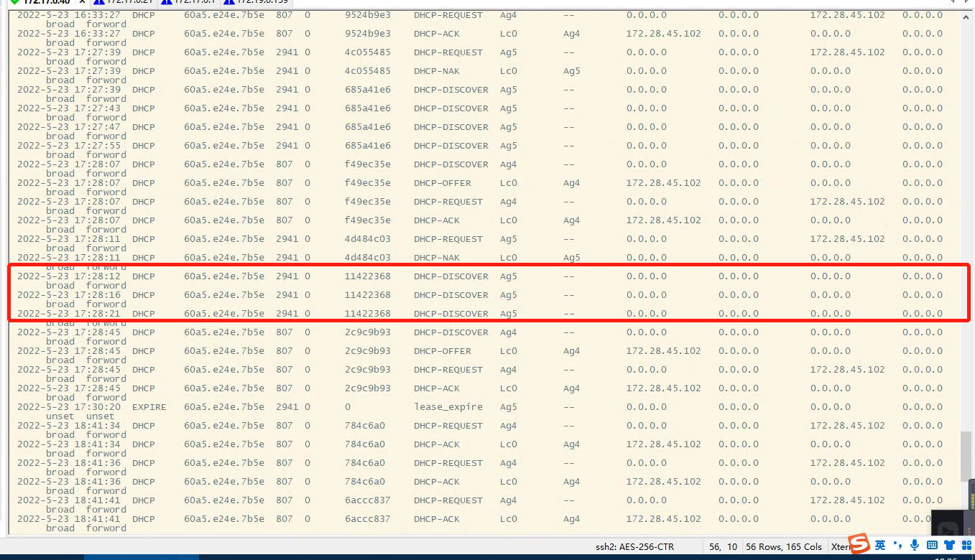This screenshot has width=975, height=560.
Task: Toggle Chinese/English mode via the 英 indicator
Action: (880, 545)
